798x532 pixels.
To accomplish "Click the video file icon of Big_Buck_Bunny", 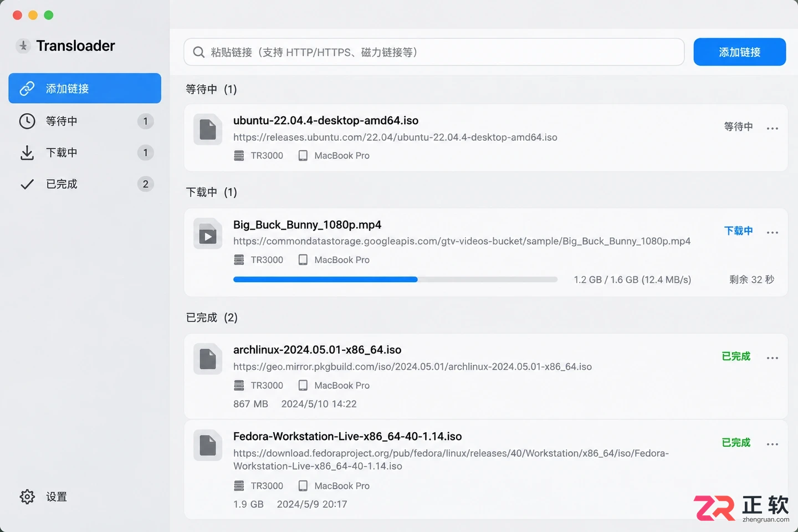I will (x=208, y=234).
